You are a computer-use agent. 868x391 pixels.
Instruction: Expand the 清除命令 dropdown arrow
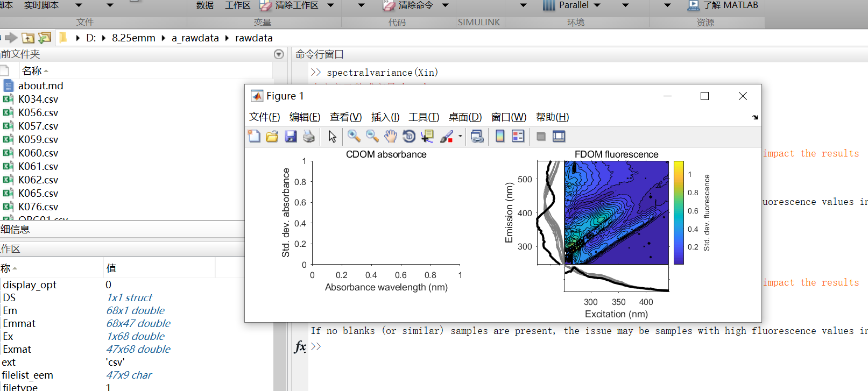445,5
